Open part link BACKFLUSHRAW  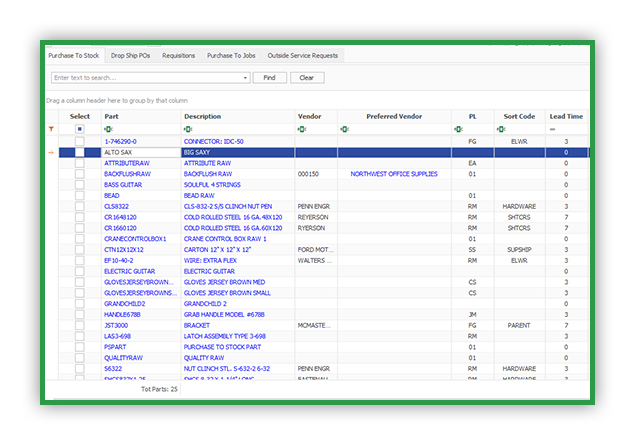pos(127,174)
